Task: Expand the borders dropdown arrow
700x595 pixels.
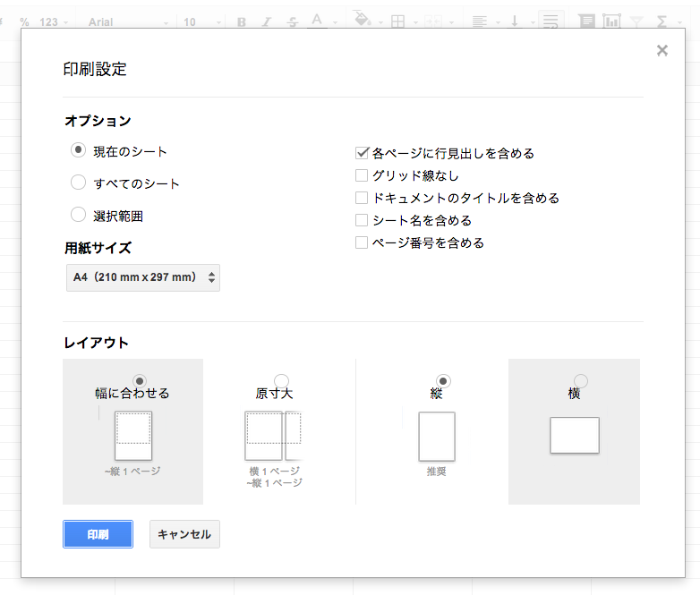Action: 415,22
